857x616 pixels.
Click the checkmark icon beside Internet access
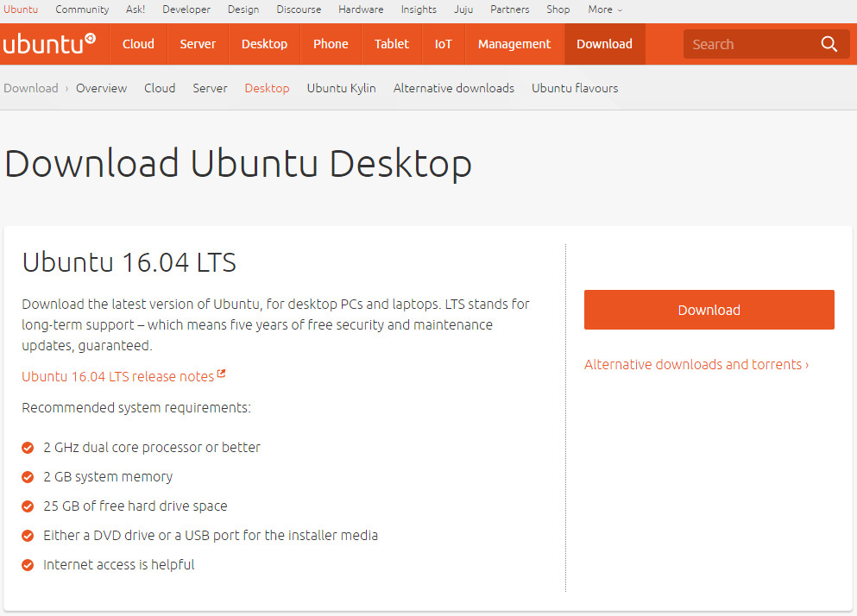[28, 565]
